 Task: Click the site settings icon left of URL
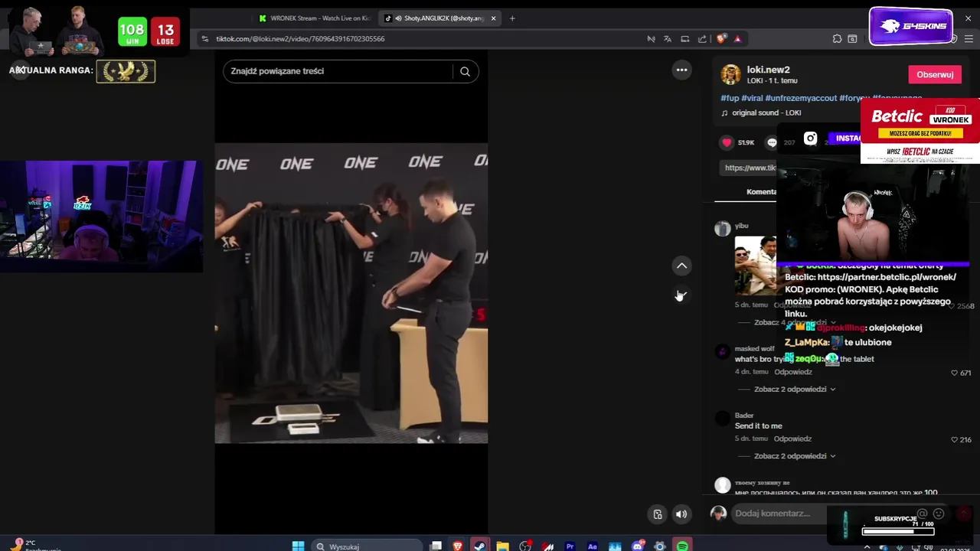click(x=204, y=39)
